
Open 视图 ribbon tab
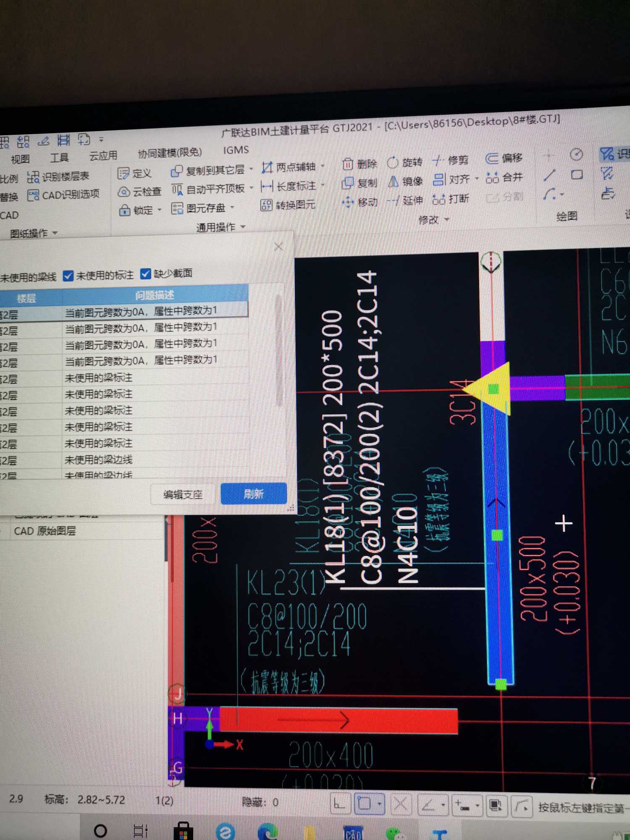(x=20, y=159)
